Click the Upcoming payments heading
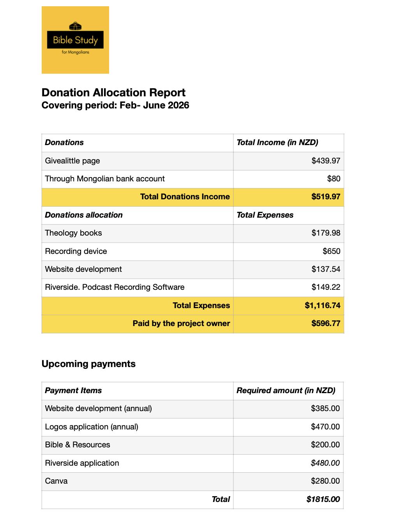This screenshot has height=532, width=406. coord(88,364)
